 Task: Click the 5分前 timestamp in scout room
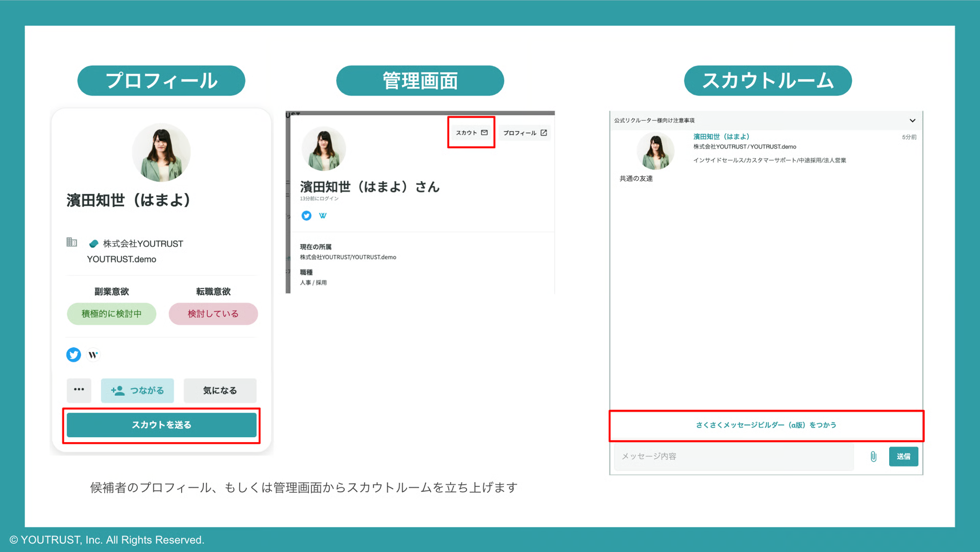pos(909,137)
